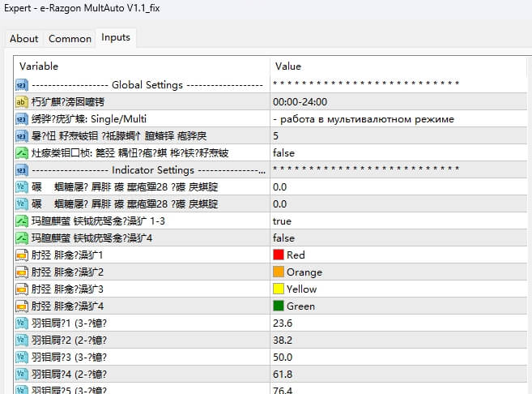Click the 50.0 value cell
Viewport: 532px width, 394px height.
pyautogui.click(x=398, y=358)
